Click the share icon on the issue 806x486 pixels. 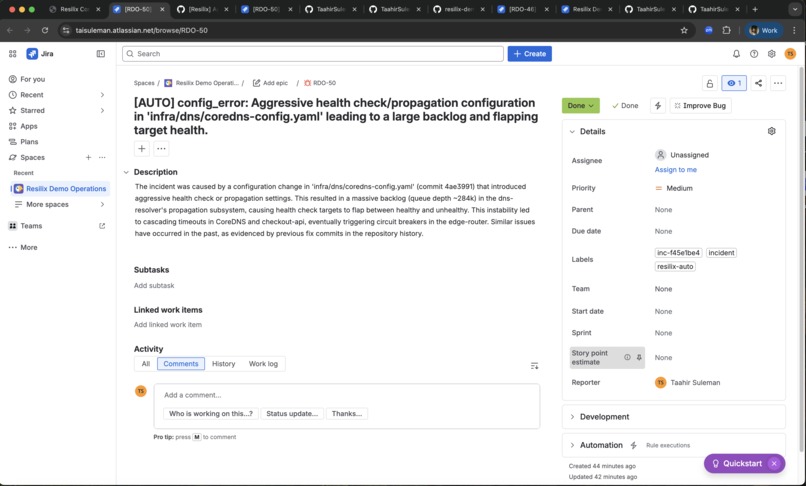tap(758, 83)
